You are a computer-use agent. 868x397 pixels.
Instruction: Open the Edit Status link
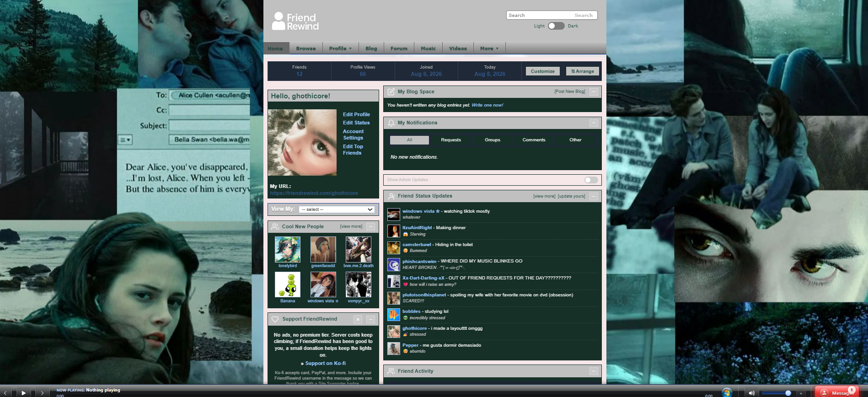pyautogui.click(x=356, y=123)
